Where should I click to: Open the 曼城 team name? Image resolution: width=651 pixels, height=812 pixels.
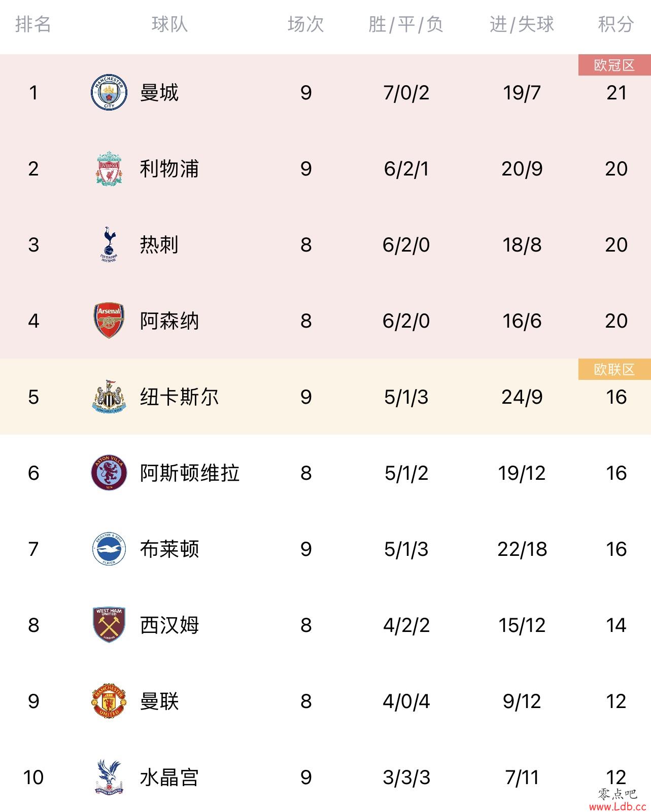[x=159, y=93]
